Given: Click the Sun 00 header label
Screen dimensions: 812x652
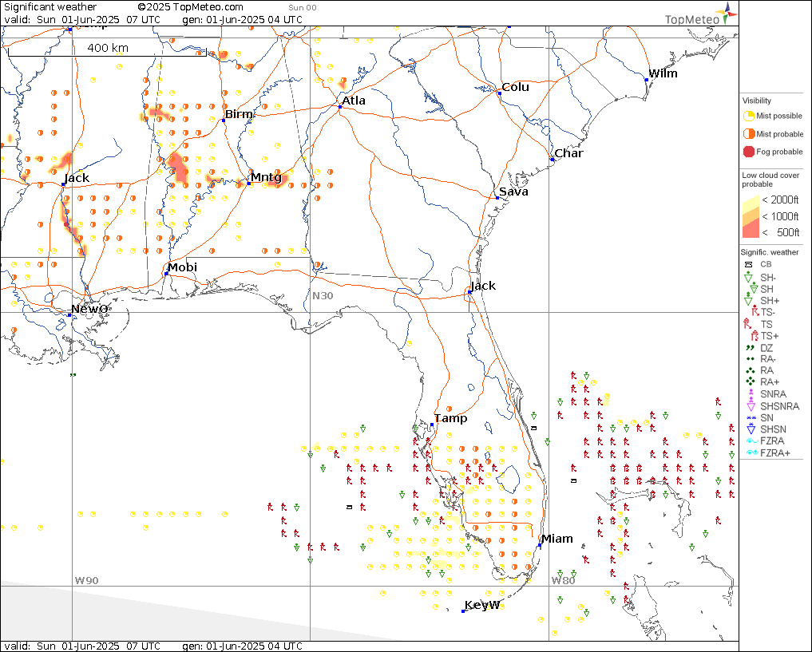Looking at the screenshot, I should (x=303, y=8).
